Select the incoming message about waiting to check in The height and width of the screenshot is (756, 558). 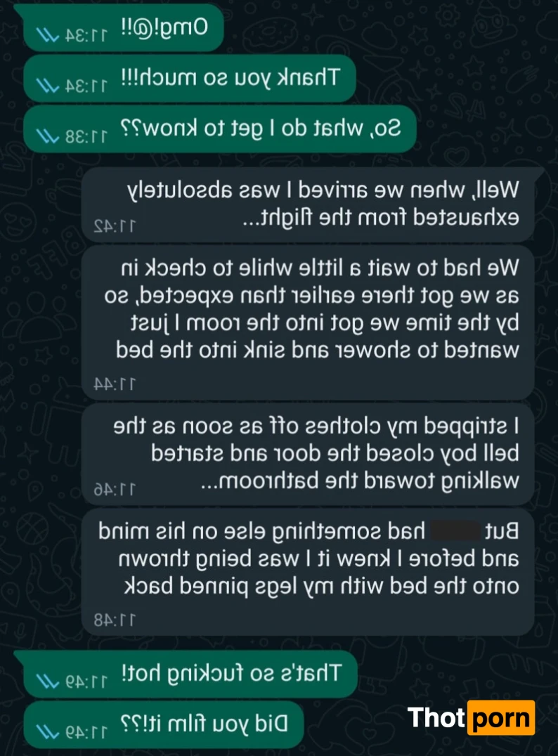pos(309,322)
